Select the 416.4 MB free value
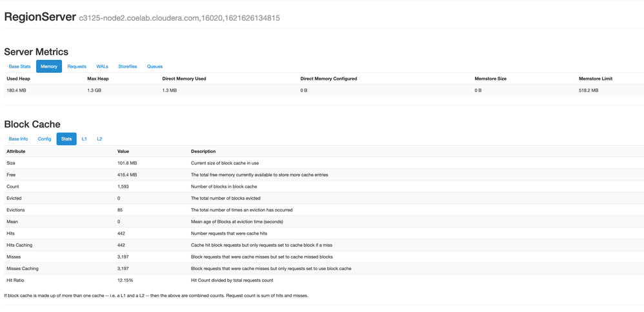The width and height of the screenshot is (644, 312). click(x=127, y=175)
